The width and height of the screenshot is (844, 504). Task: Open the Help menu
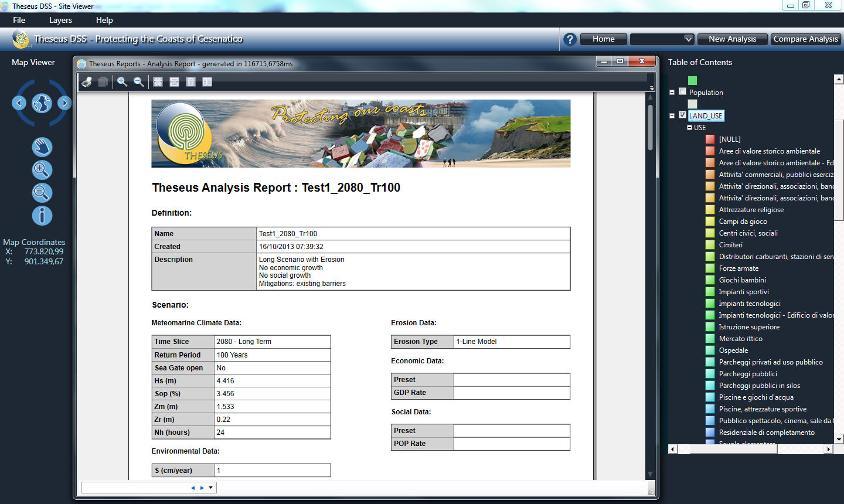104,20
